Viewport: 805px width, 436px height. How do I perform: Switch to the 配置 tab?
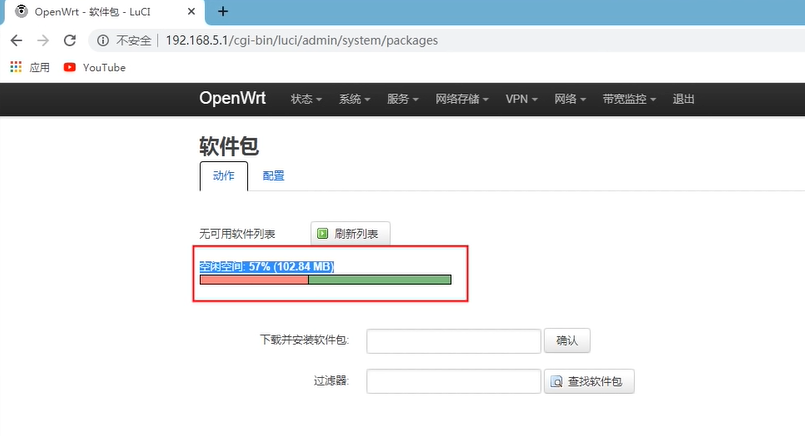pyautogui.click(x=273, y=176)
